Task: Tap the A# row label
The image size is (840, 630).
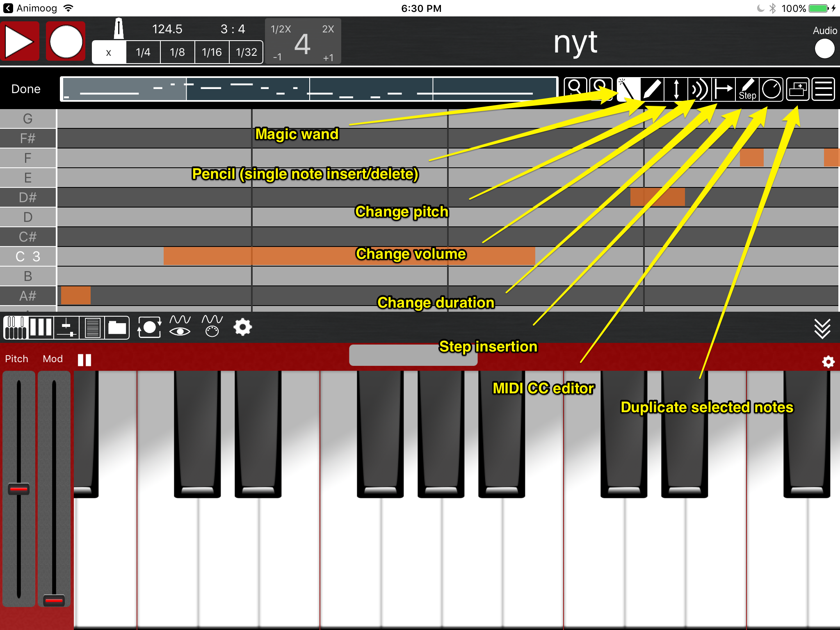Action: pyautogui.click(x=28, y=296)
